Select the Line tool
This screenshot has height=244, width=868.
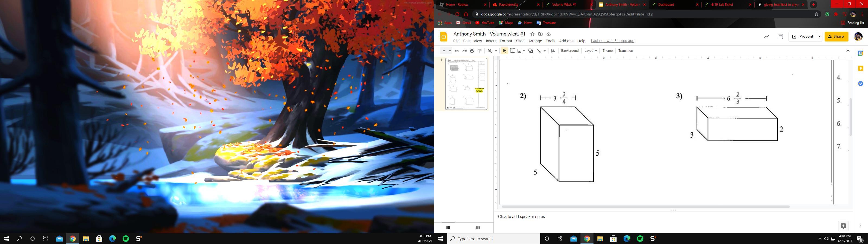pyautogui.click(x=539, y=50)
